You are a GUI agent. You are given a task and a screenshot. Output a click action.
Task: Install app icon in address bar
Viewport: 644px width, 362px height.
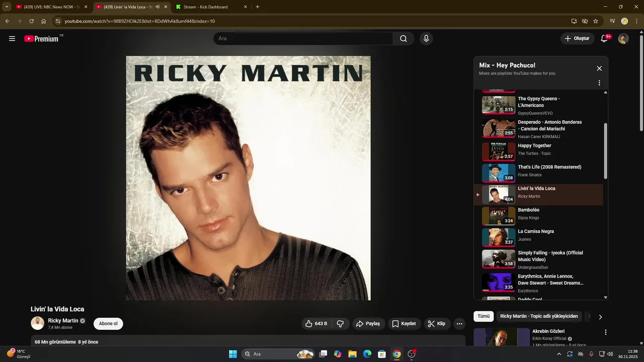(x=574, y=21)
